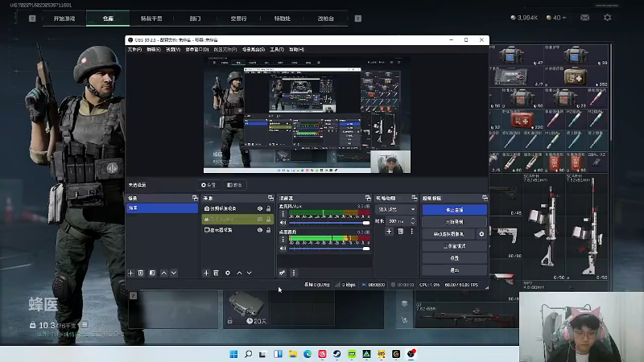Remove the scene transition with trash icon
The height and width of the screenshot is (362, 644).
(400, 232)
